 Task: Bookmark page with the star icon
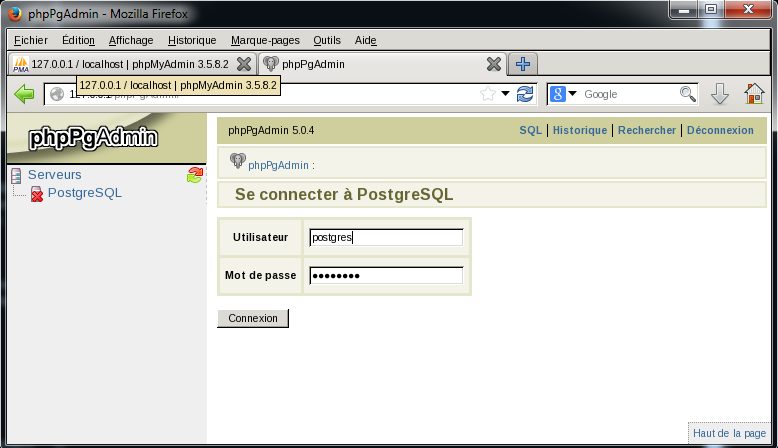pyautogui.click(x=487, y=94)
